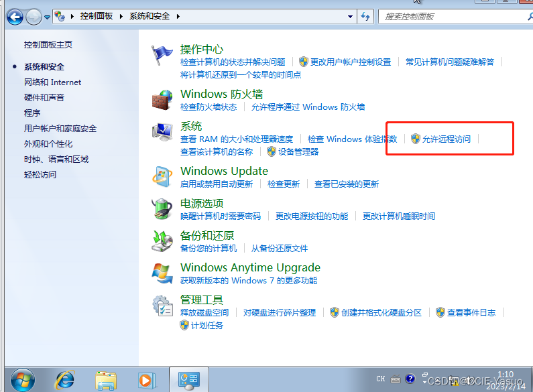Open 控制面板主页 in sidebar
Image resolution: width=533 pixels, height=392 pixels.
coord(48,45)
